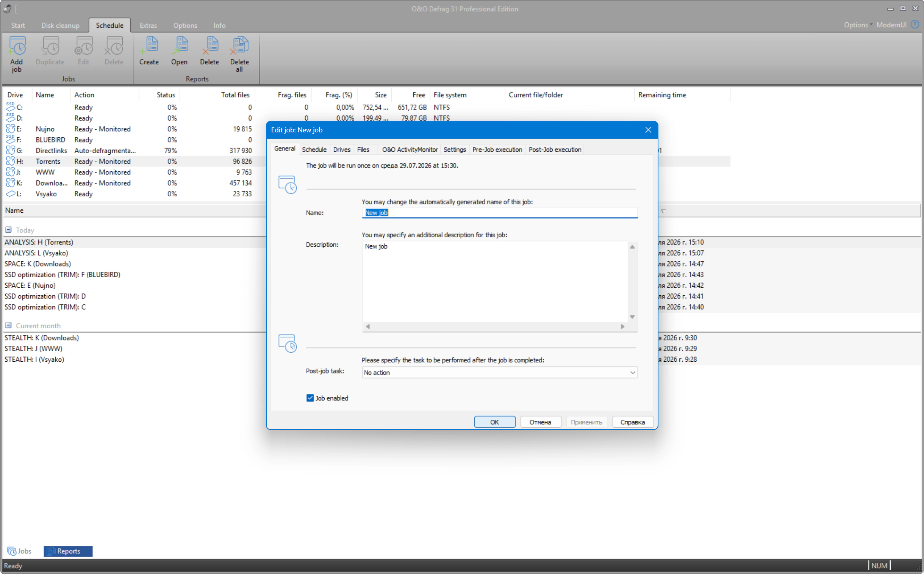
Task: Open the Settings tab in dialog
Action: click(454, 150)
